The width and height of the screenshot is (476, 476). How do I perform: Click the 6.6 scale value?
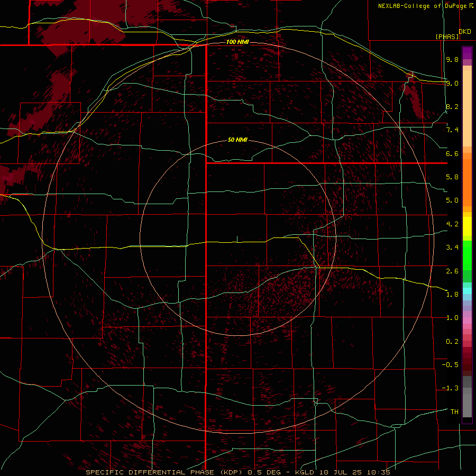tap(452, 153)
